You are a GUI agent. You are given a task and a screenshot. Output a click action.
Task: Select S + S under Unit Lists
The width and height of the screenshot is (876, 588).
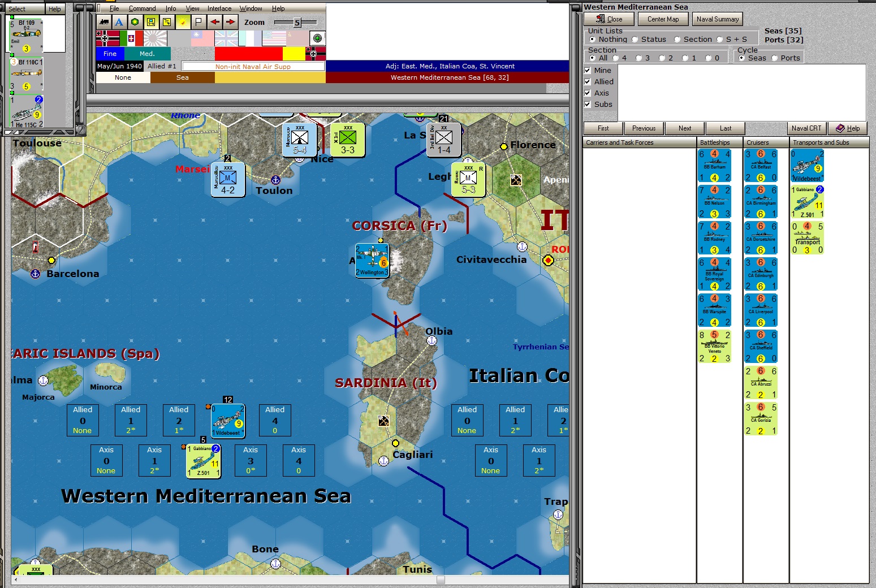click(x=732, y=40)
